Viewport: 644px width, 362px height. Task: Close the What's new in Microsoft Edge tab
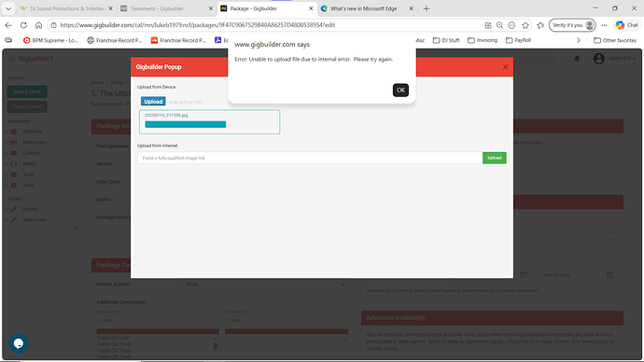pyautogui.click(x=411, y=8)
